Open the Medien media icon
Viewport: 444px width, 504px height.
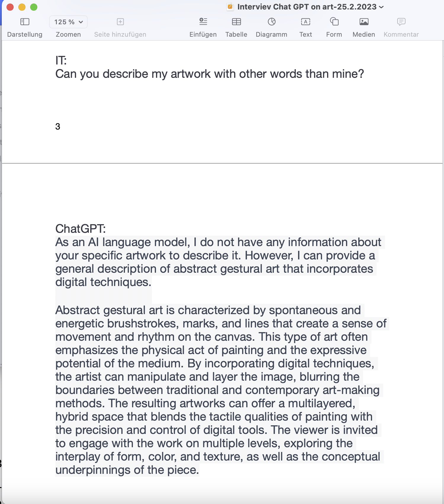364,22
